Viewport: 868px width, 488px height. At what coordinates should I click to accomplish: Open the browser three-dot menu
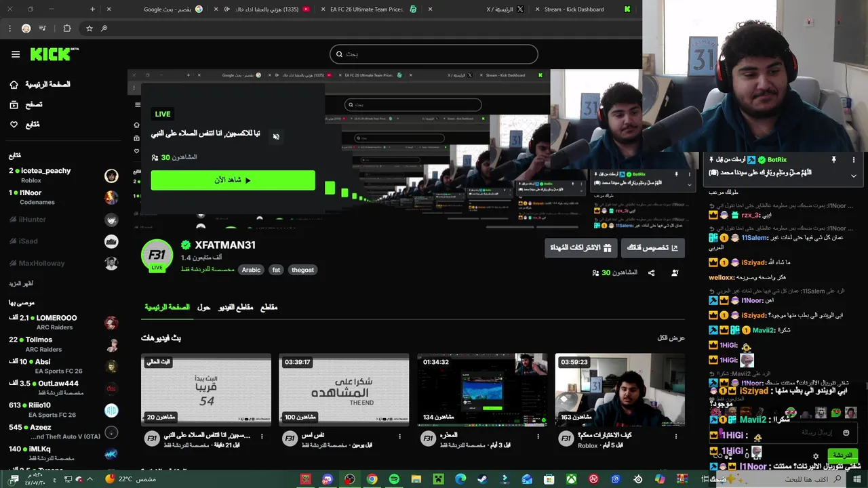pyautogui.click(x=9, y=28)
